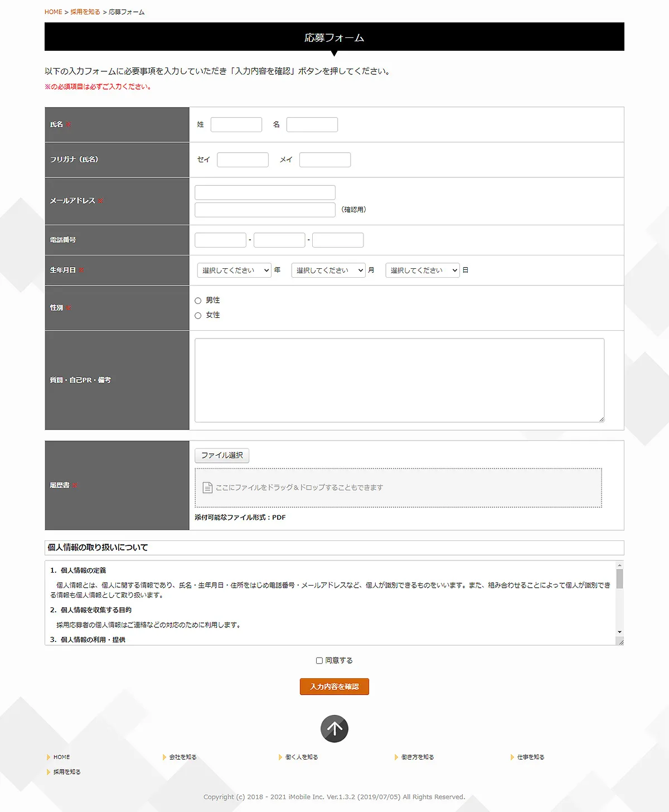Open the 会社を知る footer link
This screenshot has width=669, height=812.
(183, 757)
